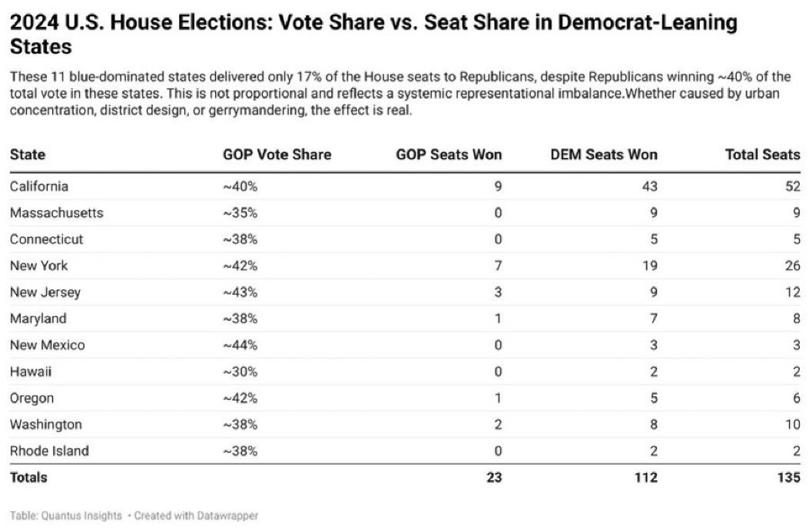Viewport: 809px width, 532px height.
Task: Select the Oregon row label
Action: coord(32,398)
